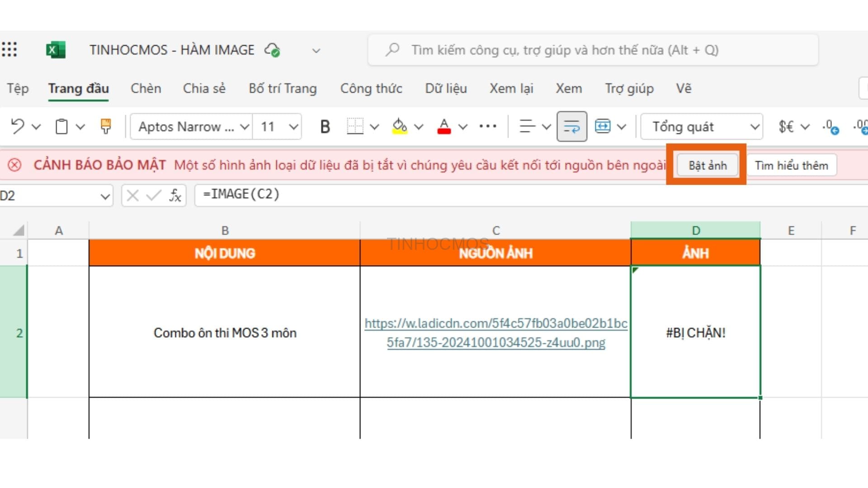
Task: Click the Excel logo icon
Action: 56,50
